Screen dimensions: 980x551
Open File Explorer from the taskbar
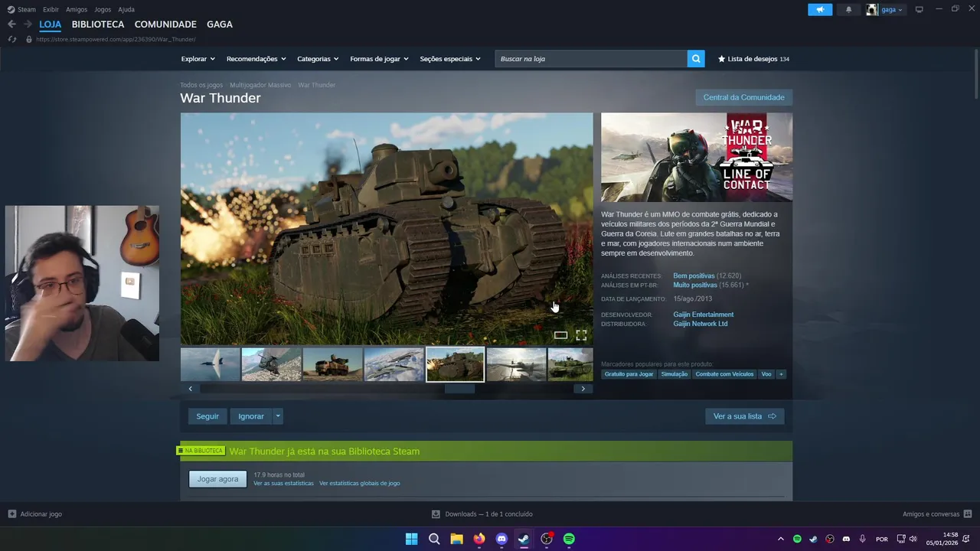pos(456,539)
